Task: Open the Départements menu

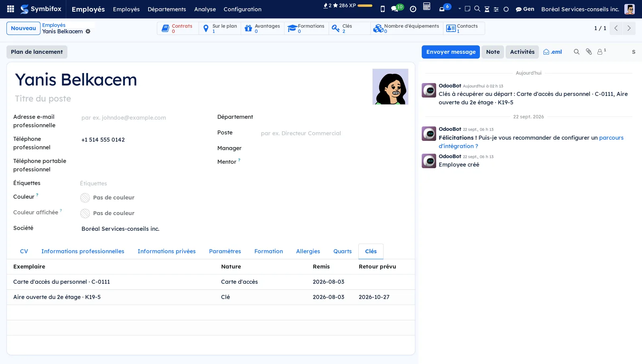Action: [167, 9]
